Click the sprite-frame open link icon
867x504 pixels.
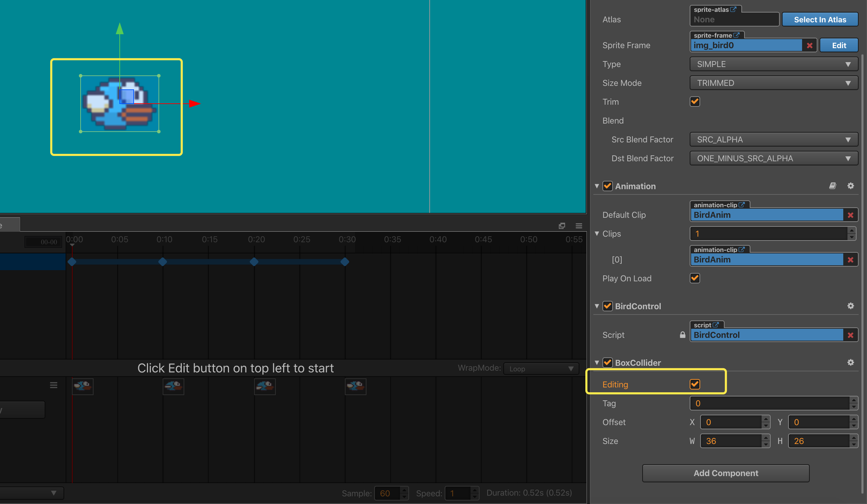click(x=736, y=35)
